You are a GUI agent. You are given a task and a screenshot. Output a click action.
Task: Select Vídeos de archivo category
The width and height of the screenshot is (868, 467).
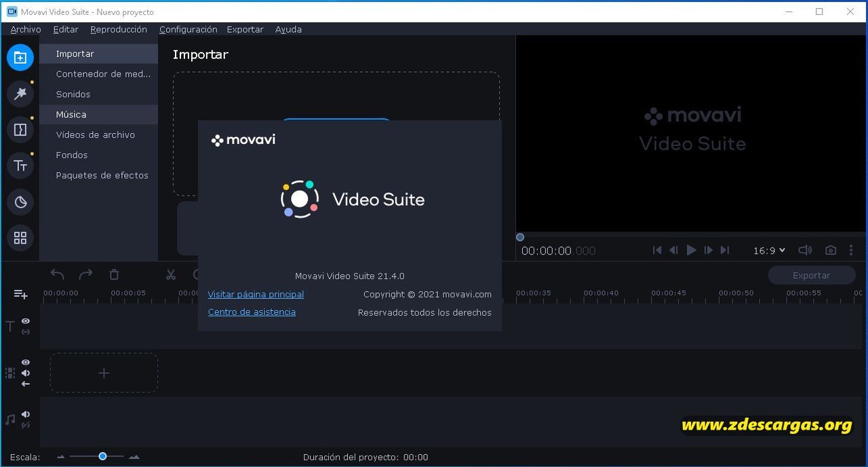point(98,135)
